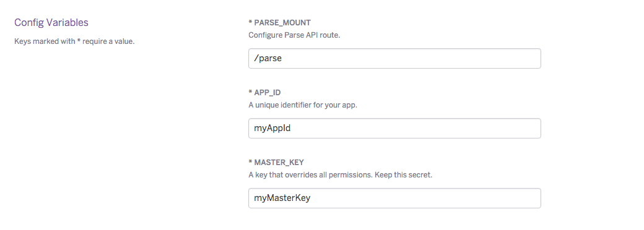Click into the APP_ID text box

394,129
